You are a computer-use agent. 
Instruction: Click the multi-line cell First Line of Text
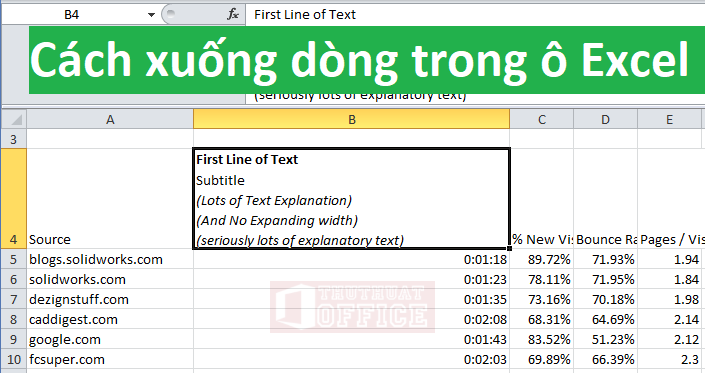coord(352,199)
